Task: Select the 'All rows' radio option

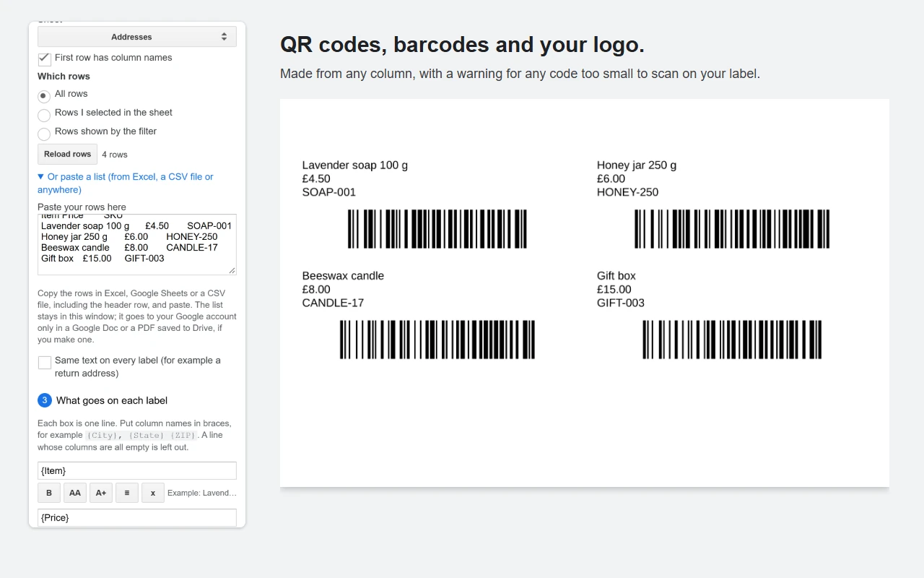Action: coord(44,95)
